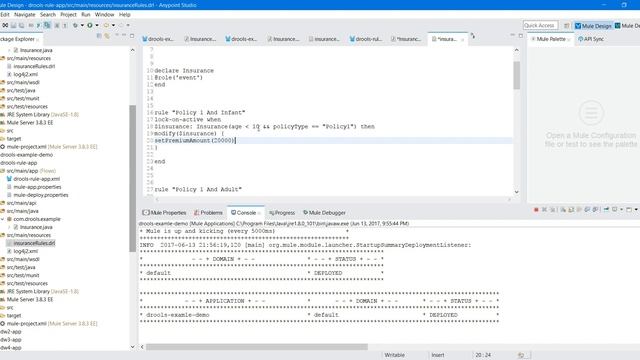The width and height of the screenshot is (640, 360).
Task: Minimize the Package Explorer panel
Action: (x=124, y=36)
